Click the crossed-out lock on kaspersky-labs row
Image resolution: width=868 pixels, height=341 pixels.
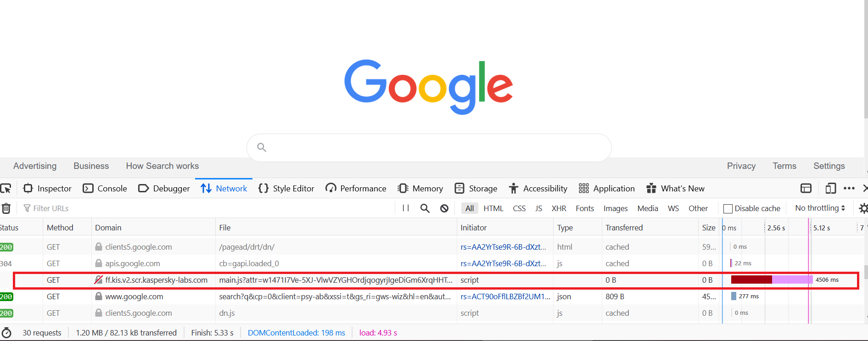(x=99, y=280)
